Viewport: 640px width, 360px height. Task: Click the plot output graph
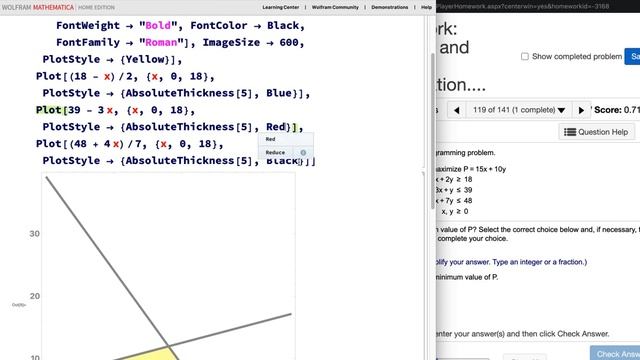click(168, 266)
